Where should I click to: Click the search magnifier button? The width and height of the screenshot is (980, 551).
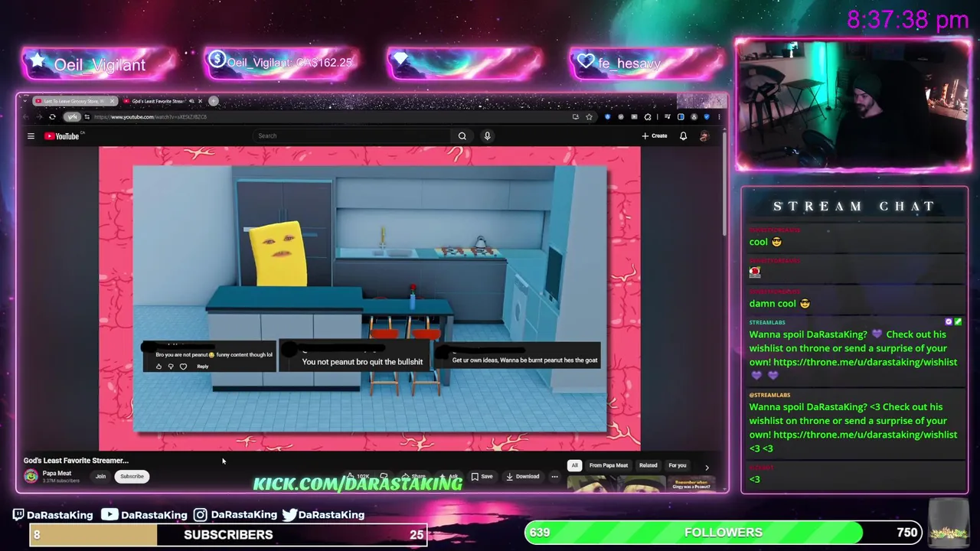[x=462, y=136]
